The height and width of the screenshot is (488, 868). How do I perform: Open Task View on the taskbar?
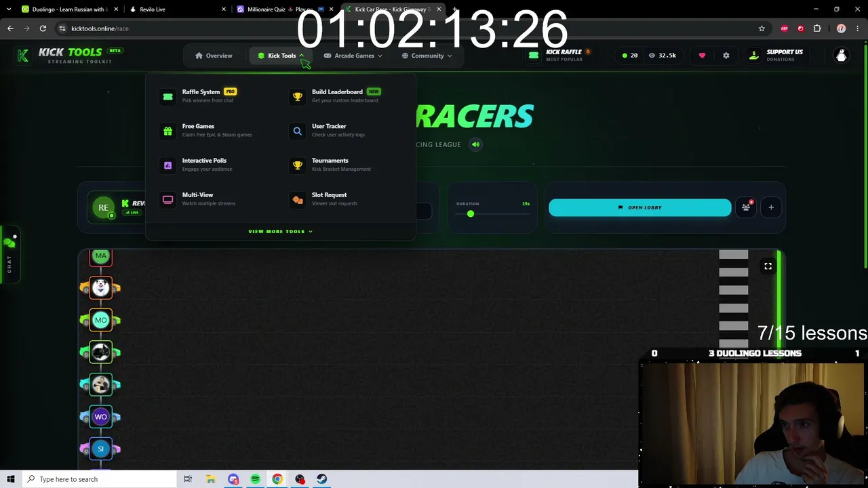pos(188,479)
